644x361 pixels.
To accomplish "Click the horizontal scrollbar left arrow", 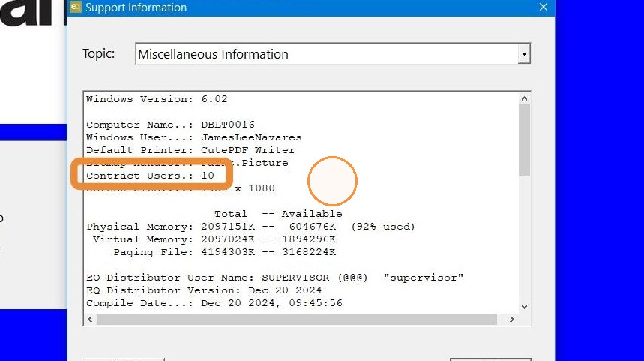I will 90,319.
